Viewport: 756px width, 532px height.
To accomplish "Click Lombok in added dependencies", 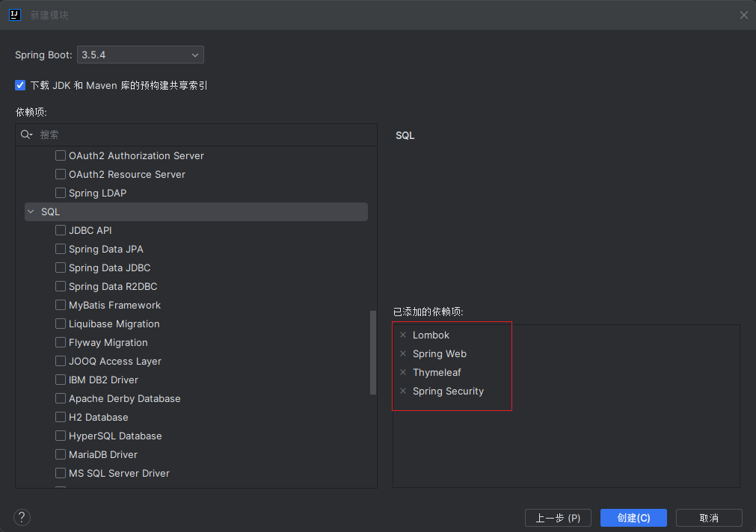I will coord(431,335).
